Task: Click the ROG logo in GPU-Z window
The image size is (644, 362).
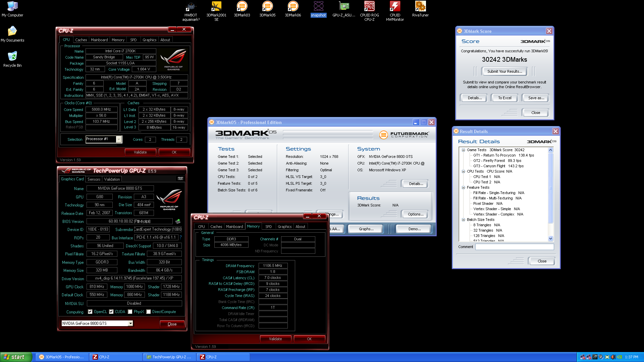Action: (169, 199)
